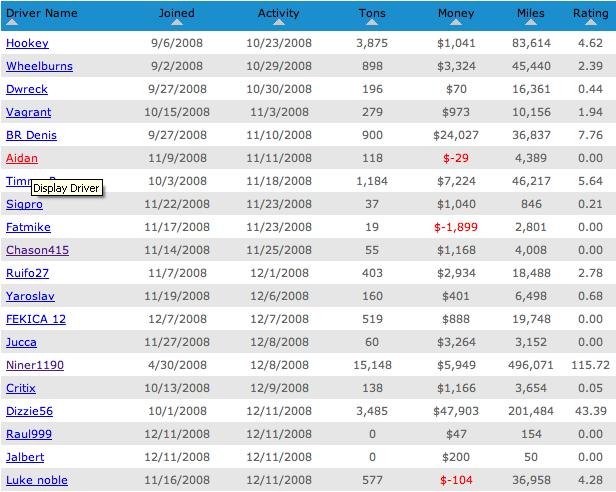The image size is (616, 492).
Task: Select the FEKICA 12 driver link
Action: 36,320
